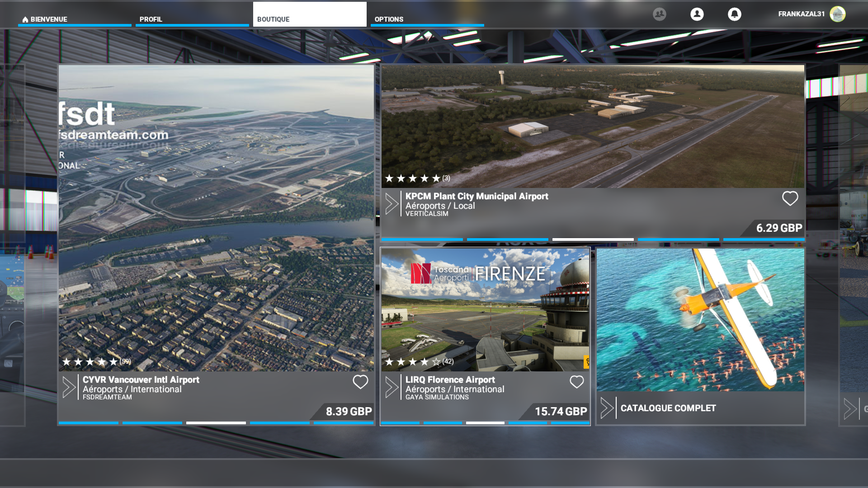
Task: Click the FRANKAZAL31 avatar picture
Action: tap(837, 14)
